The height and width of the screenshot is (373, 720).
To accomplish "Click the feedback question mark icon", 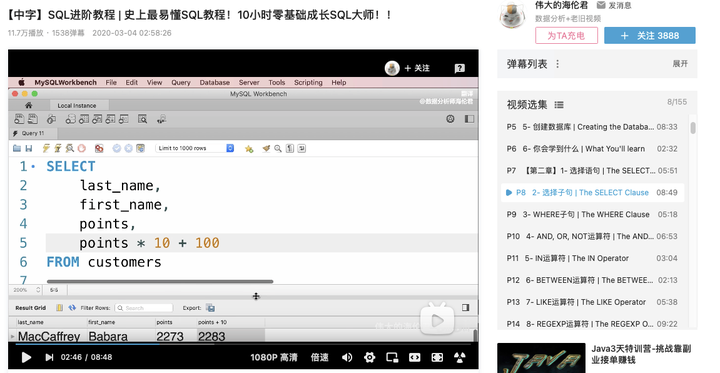I will (459, 68).
